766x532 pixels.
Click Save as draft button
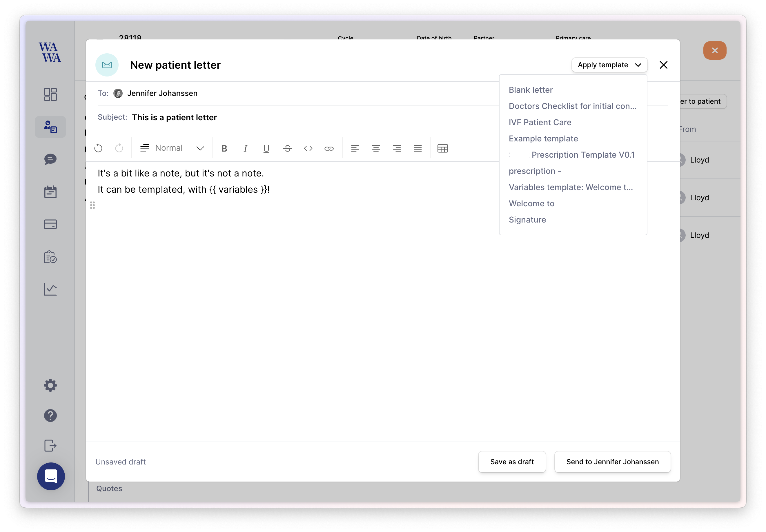click(511, 462)
